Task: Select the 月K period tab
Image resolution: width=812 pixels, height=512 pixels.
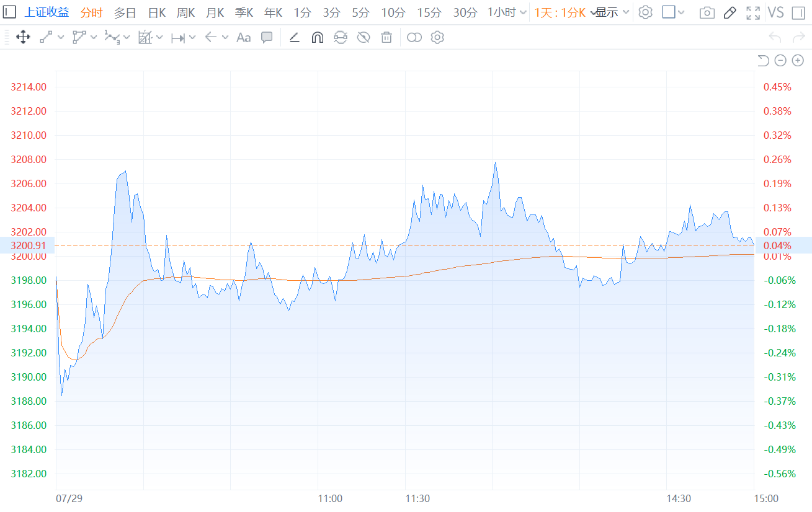Action: [215, 12]
